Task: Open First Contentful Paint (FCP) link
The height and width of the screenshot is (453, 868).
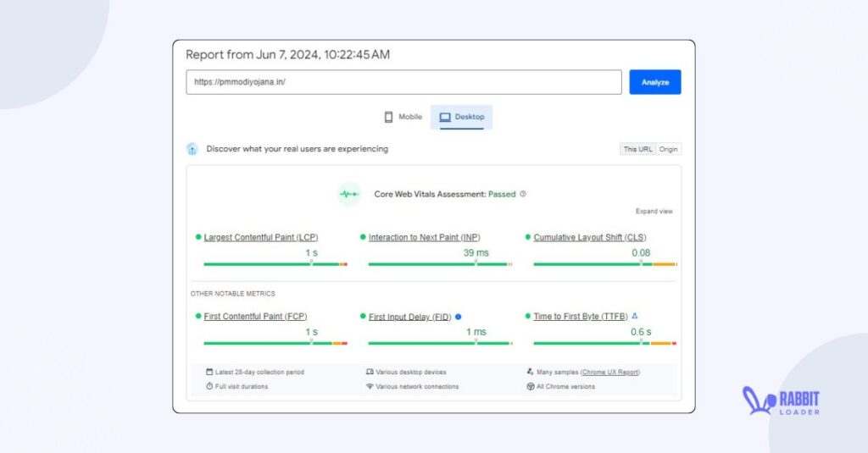Action: point(255,317)
